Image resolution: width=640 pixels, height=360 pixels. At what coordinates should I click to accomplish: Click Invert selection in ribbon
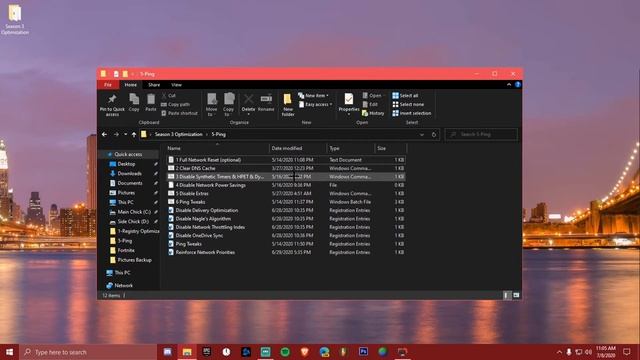pos(411,113)
